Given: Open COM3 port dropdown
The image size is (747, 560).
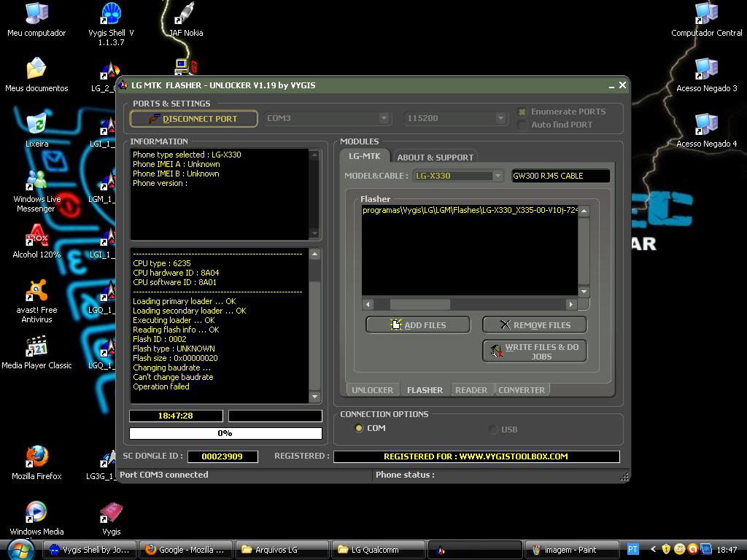Looking at the screenshot, I should click(384, 118).
